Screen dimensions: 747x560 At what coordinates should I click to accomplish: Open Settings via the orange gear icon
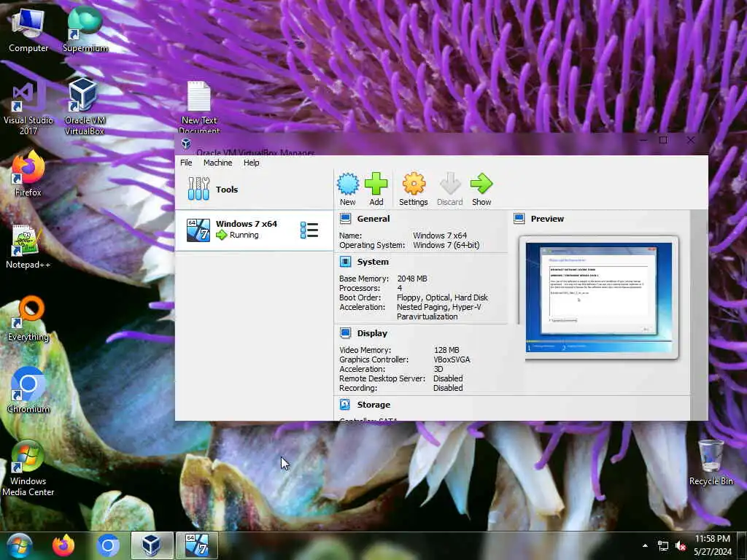(414, 184)
